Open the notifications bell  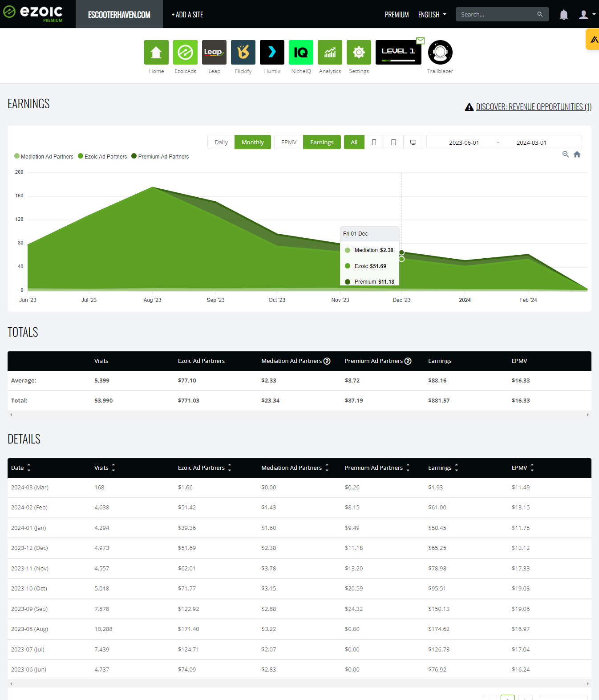pos(563,15)
